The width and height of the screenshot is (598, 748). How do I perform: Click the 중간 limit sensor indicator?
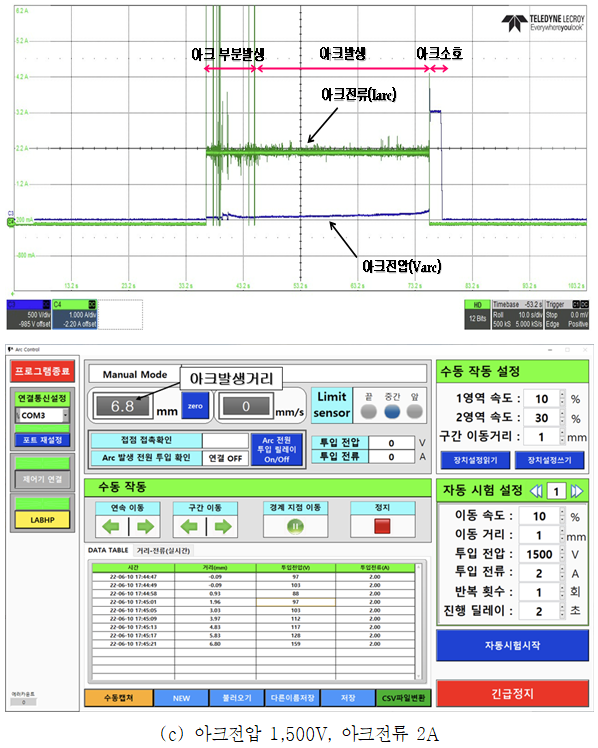[392, 411]
